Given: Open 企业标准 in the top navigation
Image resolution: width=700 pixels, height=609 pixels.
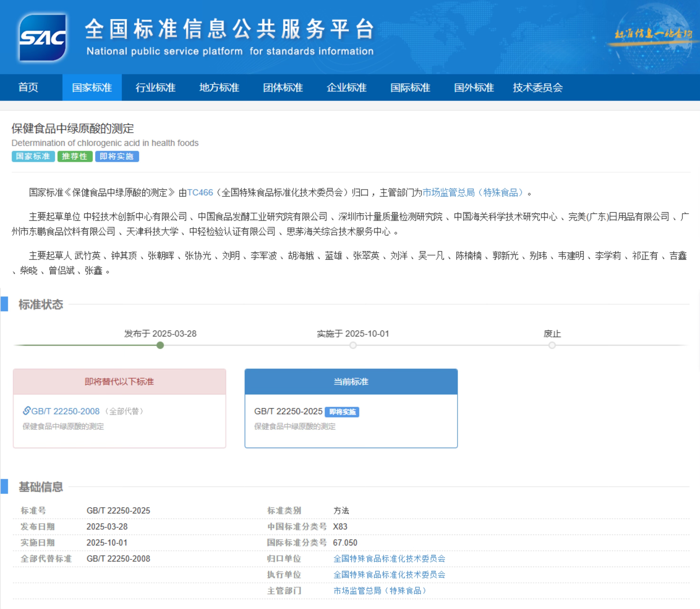Looking at the screenshot, I should coord(347,87).
